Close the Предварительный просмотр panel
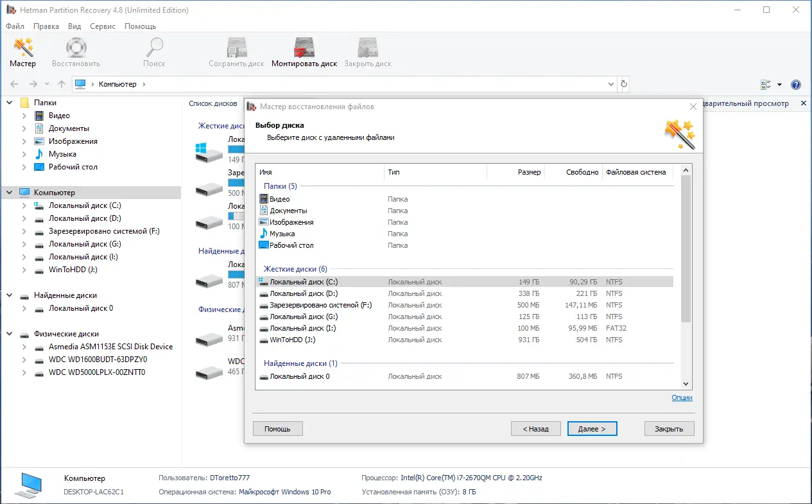The height and width of the screenshot is (504, 812). coord(804,103)
